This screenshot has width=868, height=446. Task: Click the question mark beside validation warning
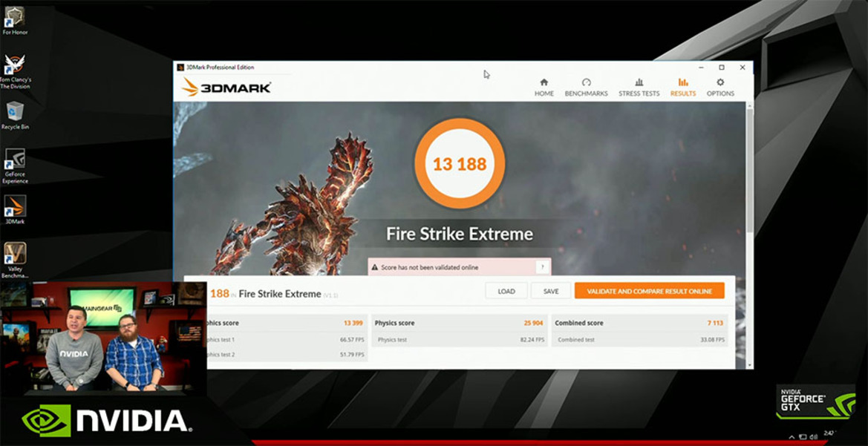point(543,267)
